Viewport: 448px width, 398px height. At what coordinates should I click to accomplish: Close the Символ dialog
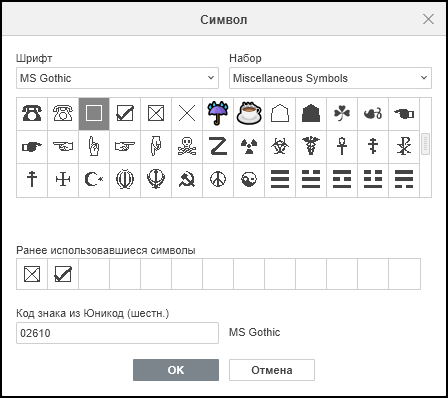(428, 19)
